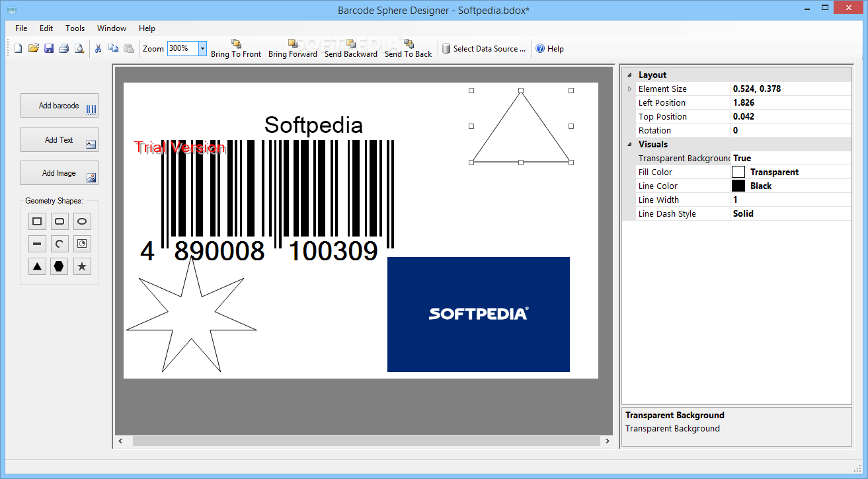Select the pie geometry shape

coord(82,244)
